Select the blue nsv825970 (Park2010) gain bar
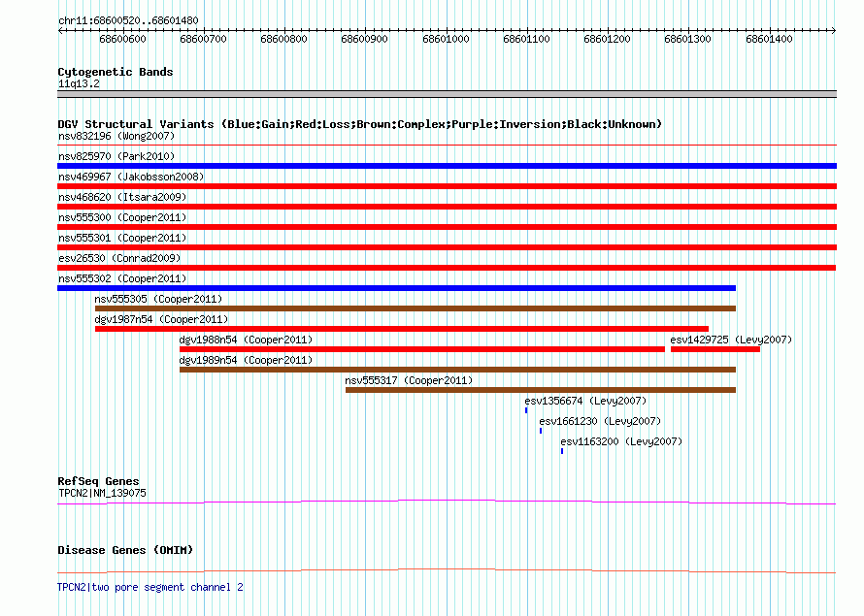The image size is (864, 616). [x=447, y=166]
